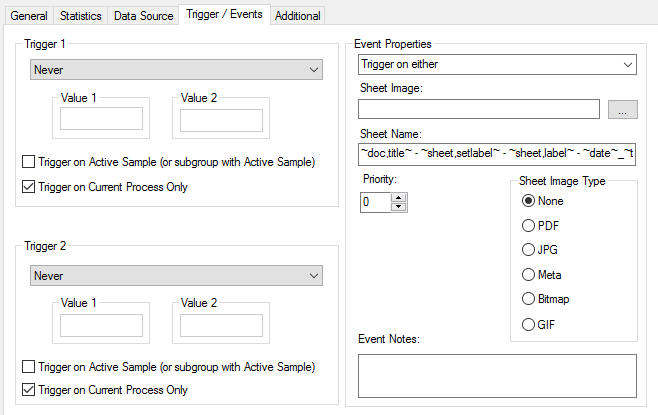The height and width of the screenshot is (415, 658).
Task: Click into the Event Notes text box
Action: (x=497, y=375)
